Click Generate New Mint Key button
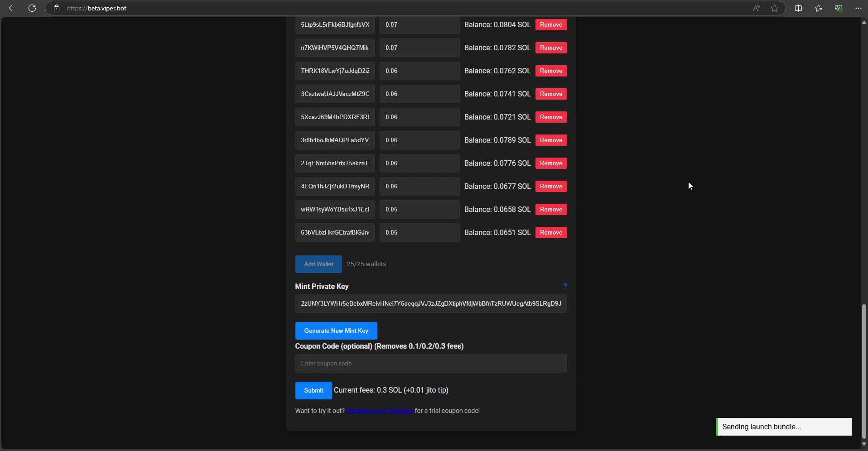The height and width of the screenshot is (451, 868). [x=336, y=331]
